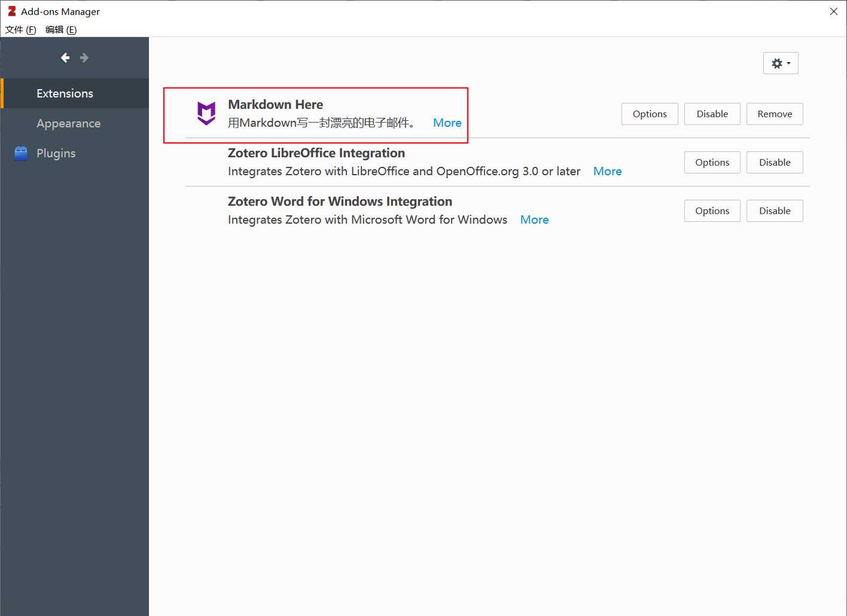Open Options for Zotero LibreOffice Integration
Image resolution: width=847 pixels, height=616 pixels.
pyautogui.click(x=712, y=162)
